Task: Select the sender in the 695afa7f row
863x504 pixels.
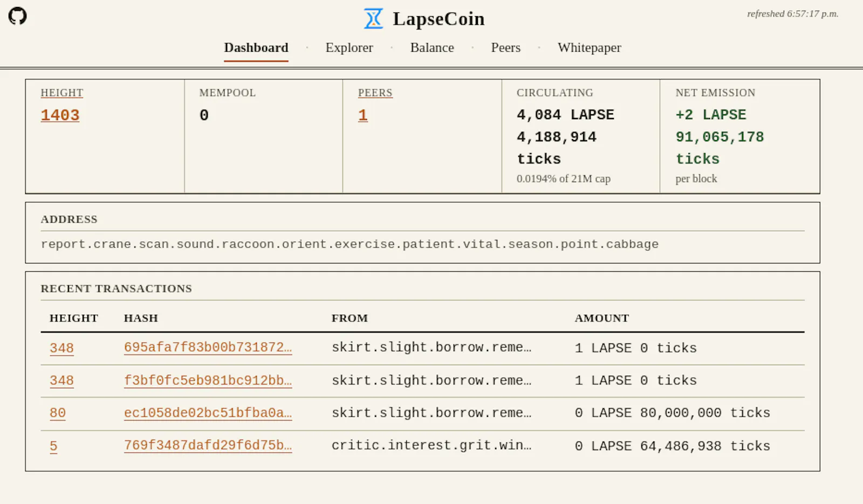Action: tap(432, 348)
